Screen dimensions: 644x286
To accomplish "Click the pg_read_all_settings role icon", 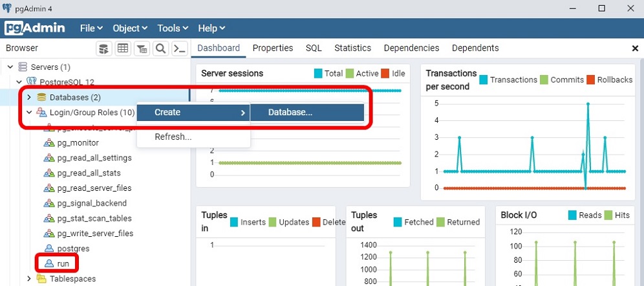I will 49,158.
